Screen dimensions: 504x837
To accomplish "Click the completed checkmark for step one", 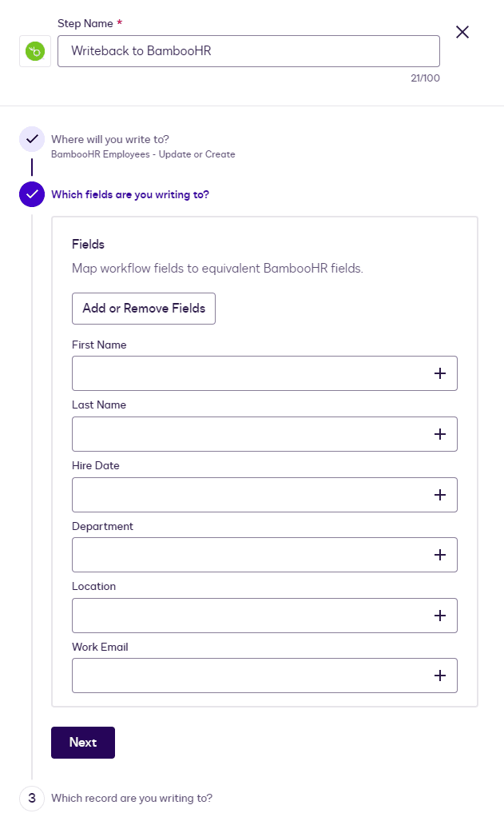I will [32, 139].
